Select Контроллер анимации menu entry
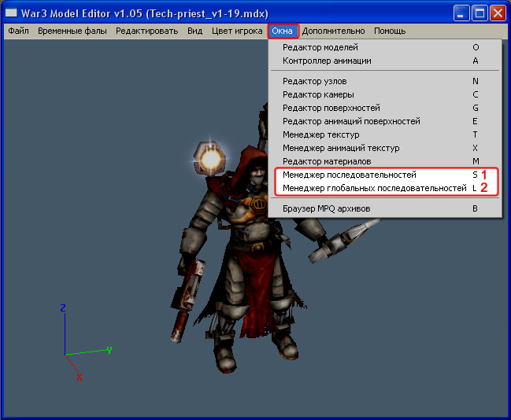511x420 pixels. coord(385,61)
